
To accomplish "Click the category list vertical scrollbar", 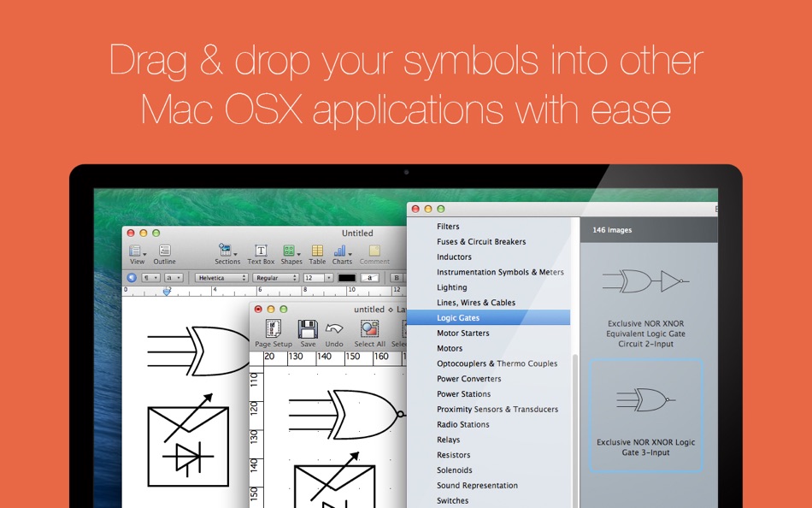I will (x=574, y=430).
